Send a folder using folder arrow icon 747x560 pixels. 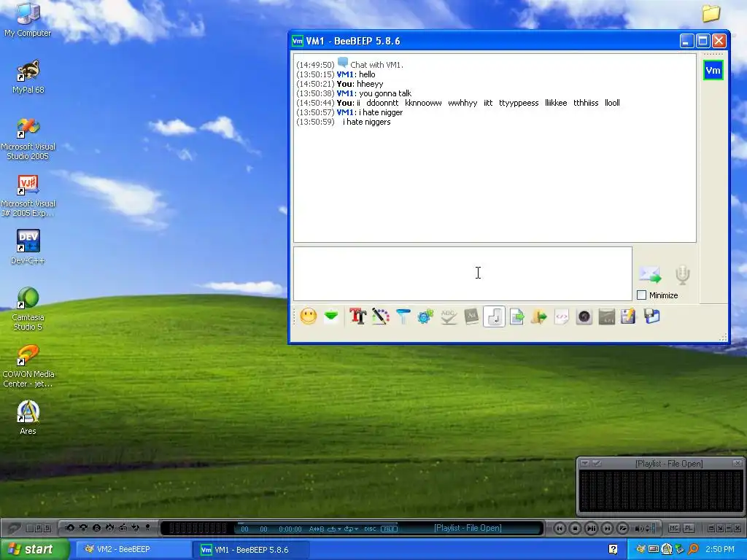coord(539,316)
